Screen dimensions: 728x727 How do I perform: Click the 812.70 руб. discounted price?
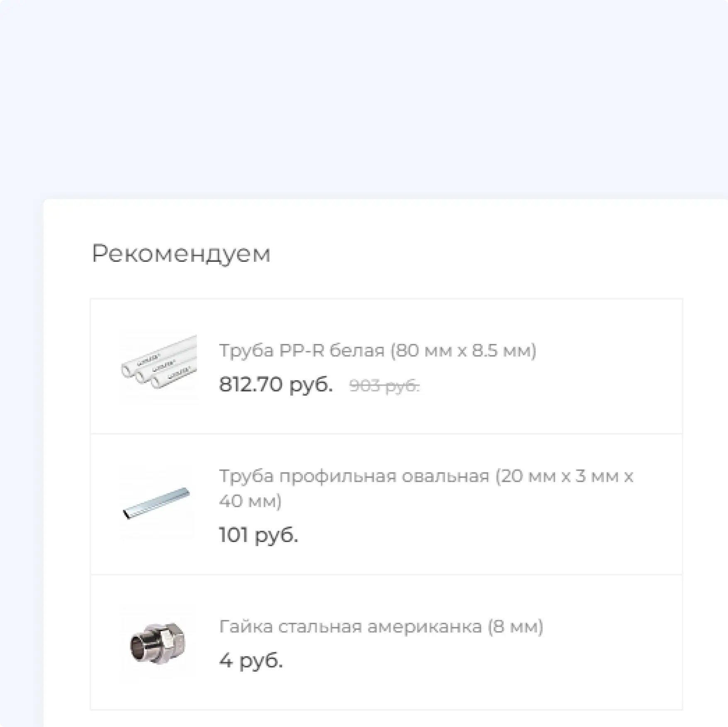click(275, 384)
